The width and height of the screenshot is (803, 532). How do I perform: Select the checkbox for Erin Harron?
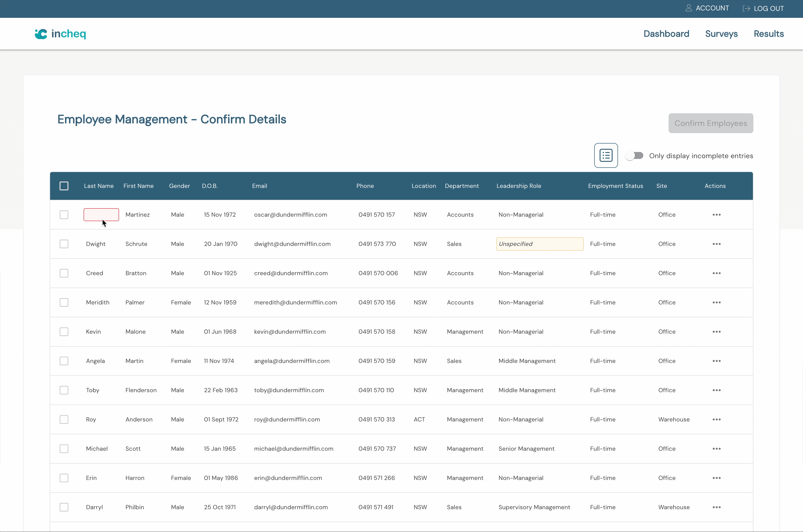tap(64, 478)
